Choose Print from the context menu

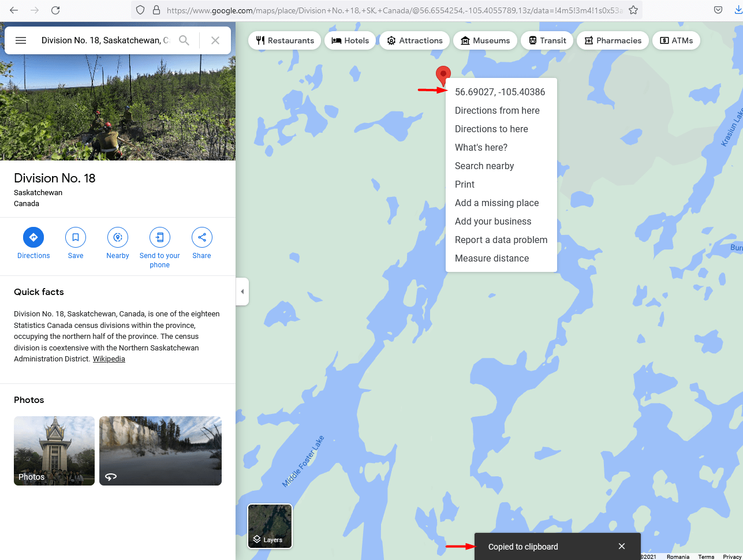tap(501, 184)
